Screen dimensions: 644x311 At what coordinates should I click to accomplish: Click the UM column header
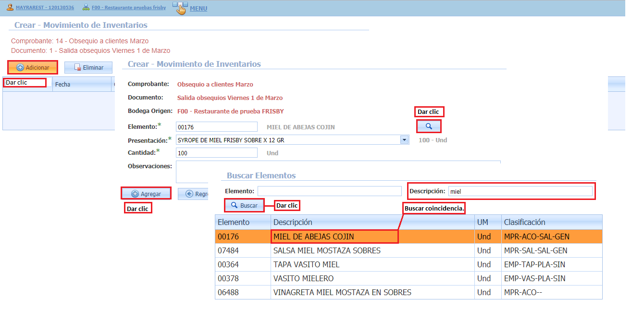(x=488, y=222)
